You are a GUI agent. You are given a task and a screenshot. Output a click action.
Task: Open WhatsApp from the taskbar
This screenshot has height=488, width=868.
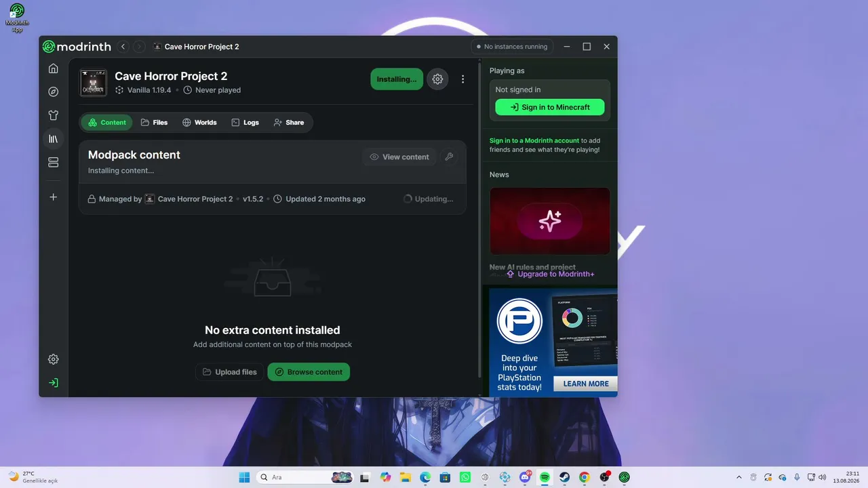click(465, 477)
